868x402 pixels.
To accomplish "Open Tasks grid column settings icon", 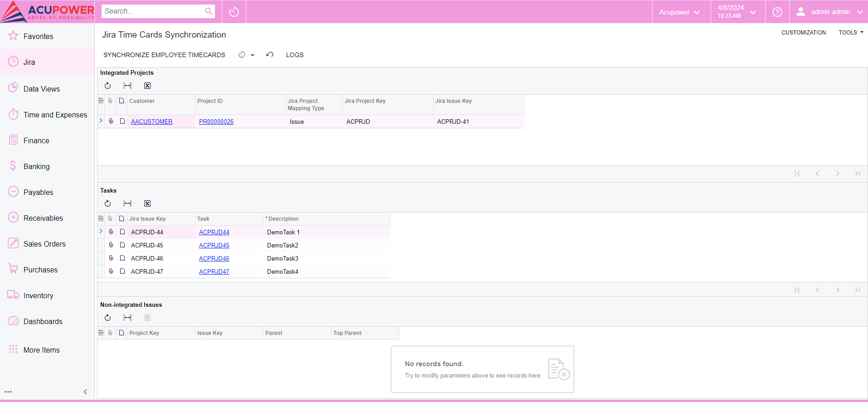I will pyautogui.click(x=101, y=218).
